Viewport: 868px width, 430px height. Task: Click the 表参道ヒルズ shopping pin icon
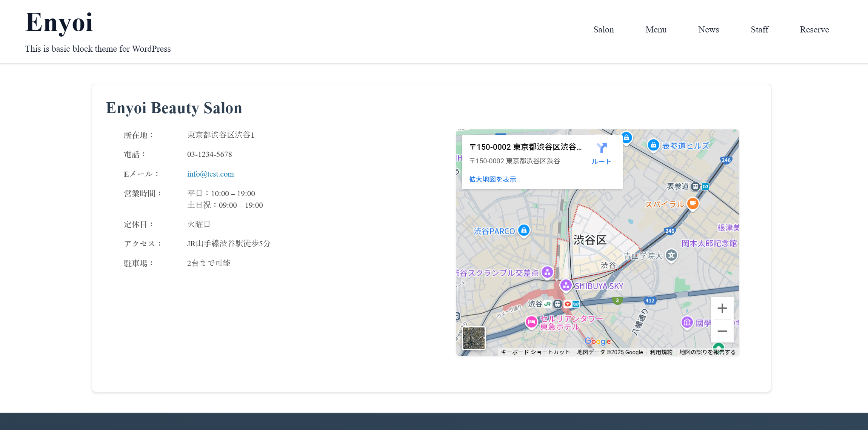(653, 145)
